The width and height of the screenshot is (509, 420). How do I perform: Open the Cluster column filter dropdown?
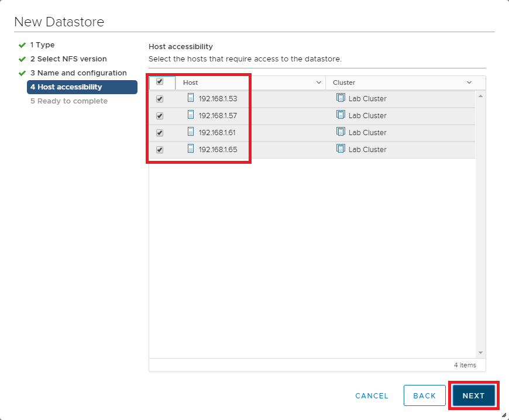(x=469, y=82)
